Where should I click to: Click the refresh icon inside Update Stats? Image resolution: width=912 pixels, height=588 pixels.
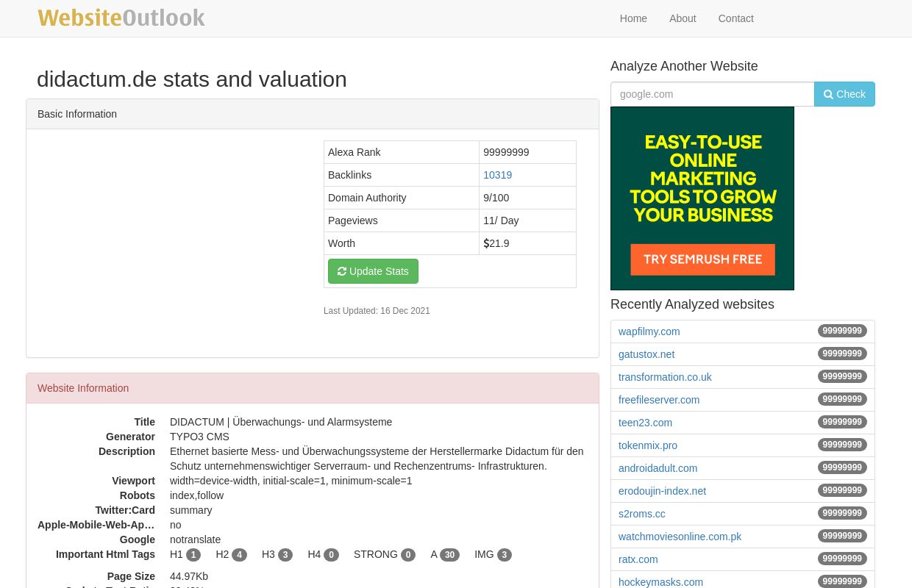click(342, 271)
